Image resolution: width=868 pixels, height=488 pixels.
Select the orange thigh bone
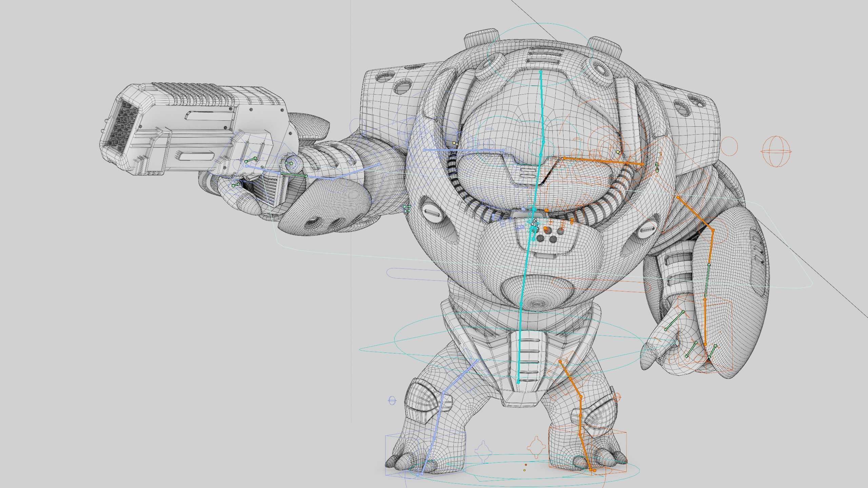point(570,379)
